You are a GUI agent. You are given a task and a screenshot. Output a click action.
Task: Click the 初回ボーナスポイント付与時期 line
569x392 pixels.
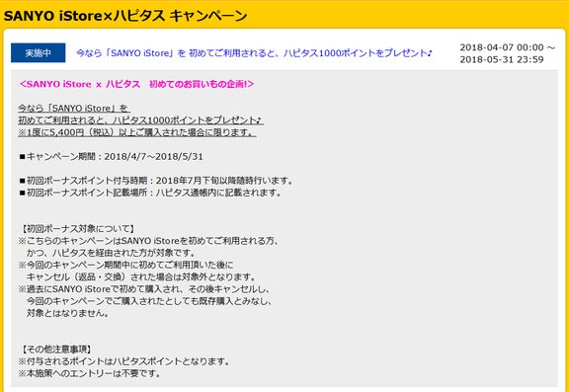156,181
